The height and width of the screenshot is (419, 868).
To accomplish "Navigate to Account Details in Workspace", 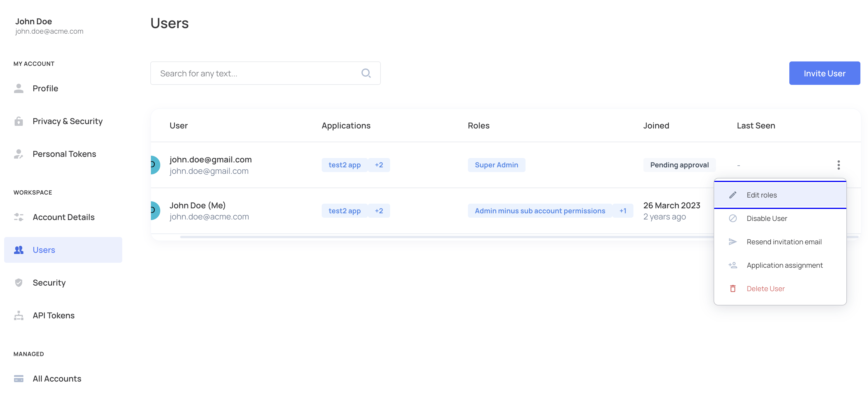I will [63, 217].
